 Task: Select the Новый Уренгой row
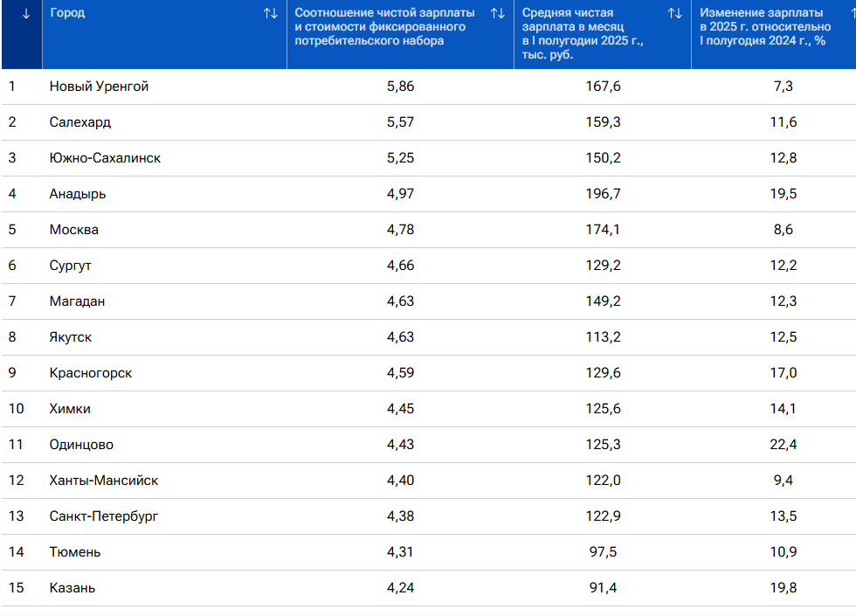pyautogui.click(x=429, y=87)
